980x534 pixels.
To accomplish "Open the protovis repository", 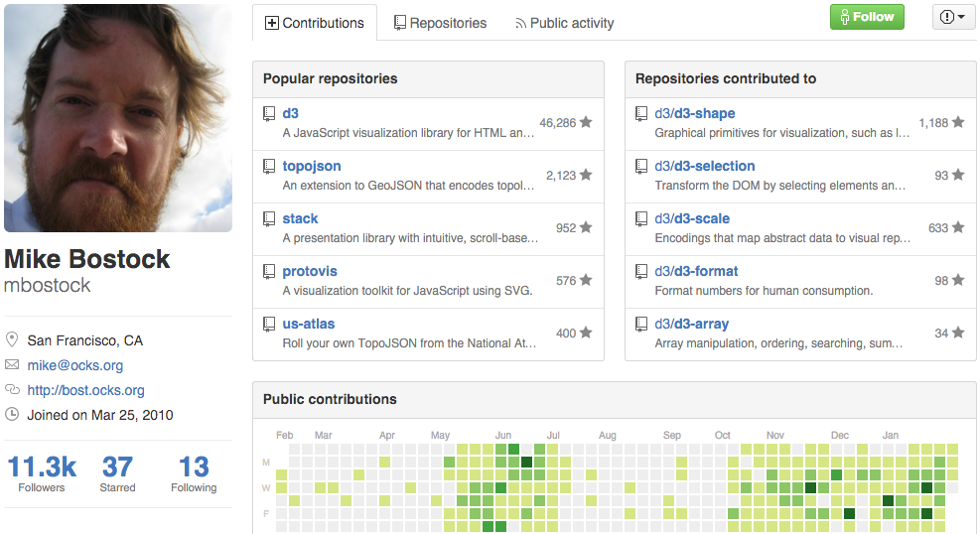I will point(310,271).
